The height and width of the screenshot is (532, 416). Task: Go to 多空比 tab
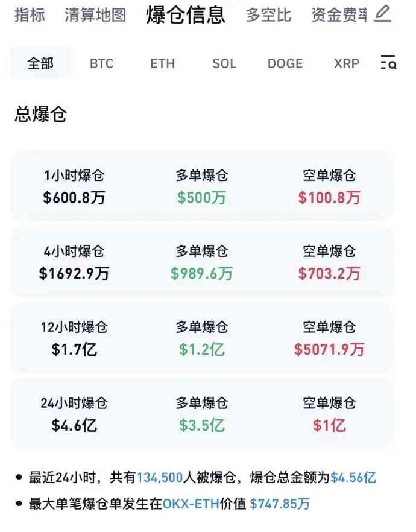pyautogui.click(x=268, y=14)
